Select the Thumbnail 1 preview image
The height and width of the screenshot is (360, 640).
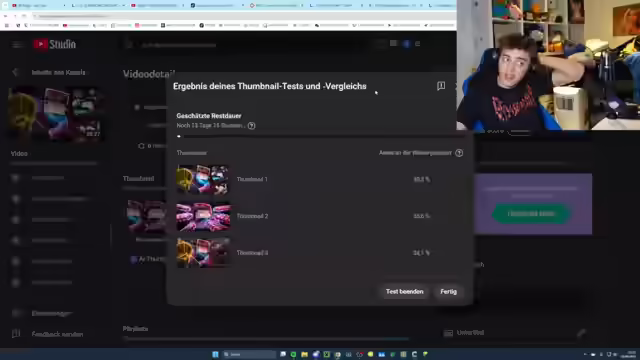[x=203, y=180]
